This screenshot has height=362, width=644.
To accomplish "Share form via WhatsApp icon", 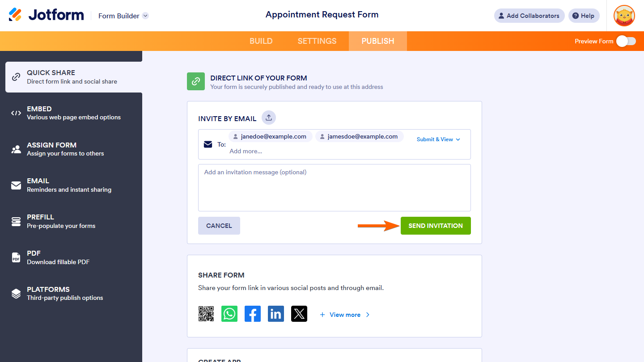I will pyautogui.click(x=229, y=314).
